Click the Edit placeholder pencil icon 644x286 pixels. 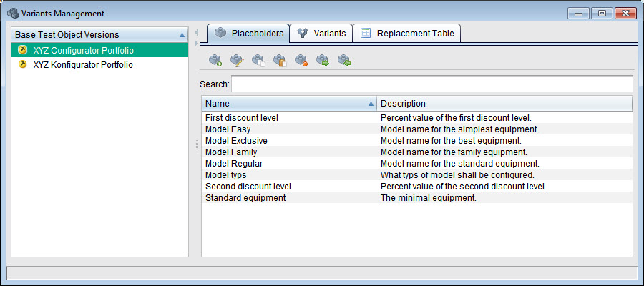(x=237, y=61)
